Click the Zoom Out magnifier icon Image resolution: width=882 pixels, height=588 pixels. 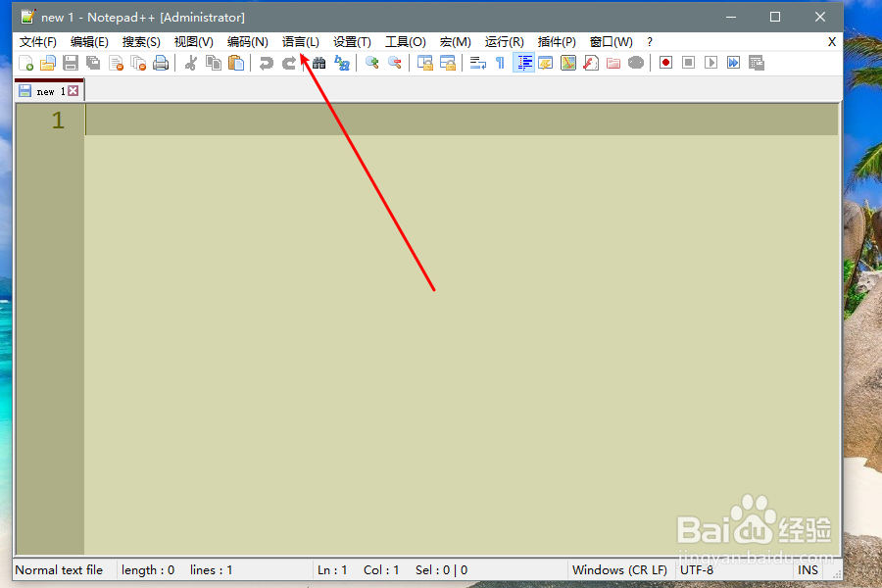395,63
